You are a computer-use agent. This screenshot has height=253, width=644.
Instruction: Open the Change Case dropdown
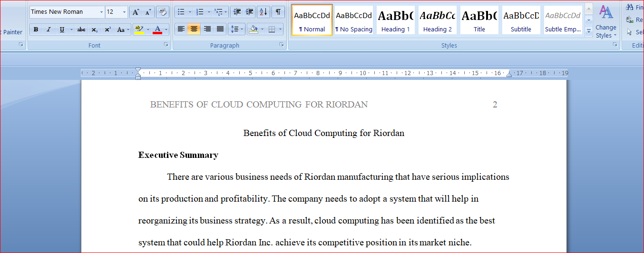point(123,29)
